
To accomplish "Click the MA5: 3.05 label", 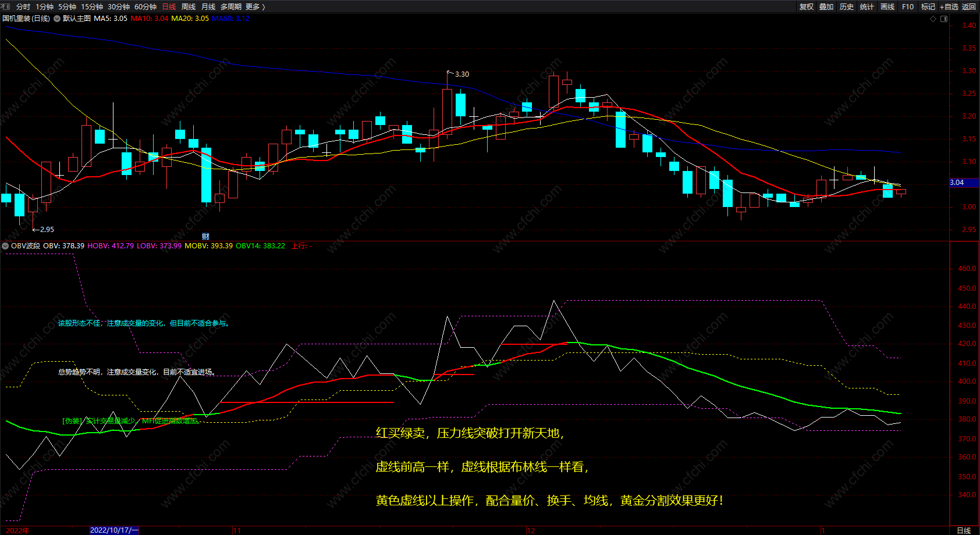I will click(x=111, y=19).
